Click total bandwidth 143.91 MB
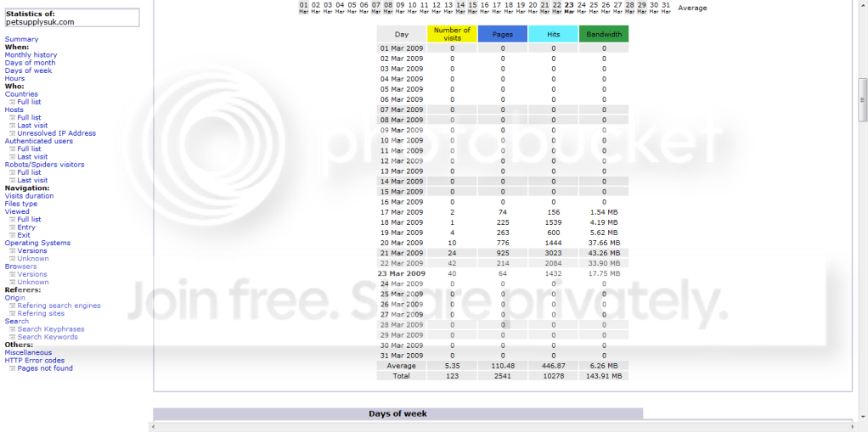 604,376
